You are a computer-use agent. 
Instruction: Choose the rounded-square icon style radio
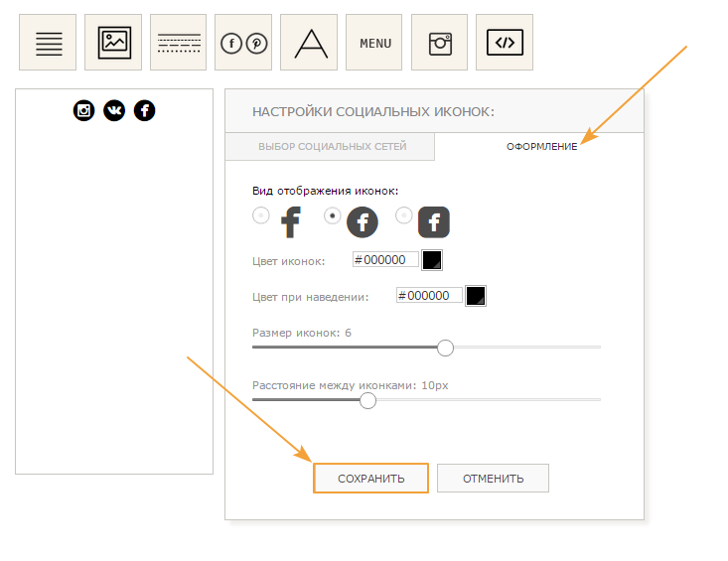(404, 215)
